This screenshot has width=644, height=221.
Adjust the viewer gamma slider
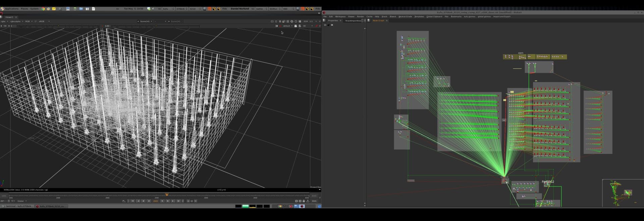click(156, 26)
